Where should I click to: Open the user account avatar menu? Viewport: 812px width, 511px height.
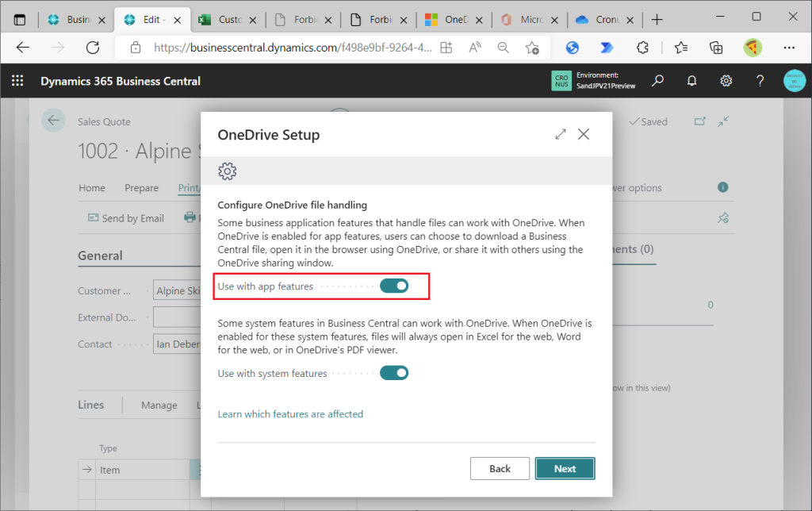[x=795, y=81]
